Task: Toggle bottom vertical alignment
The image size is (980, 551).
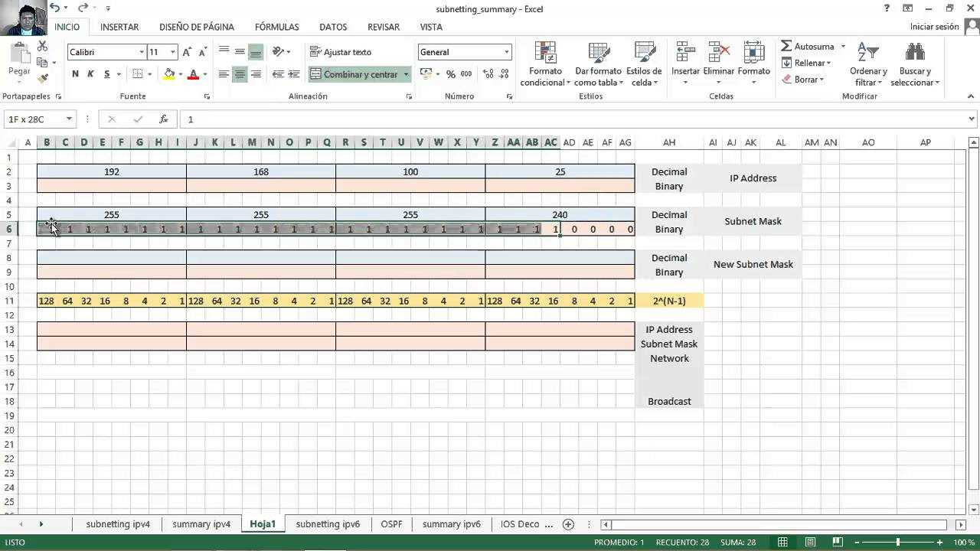Action: (x=256, y=51)
